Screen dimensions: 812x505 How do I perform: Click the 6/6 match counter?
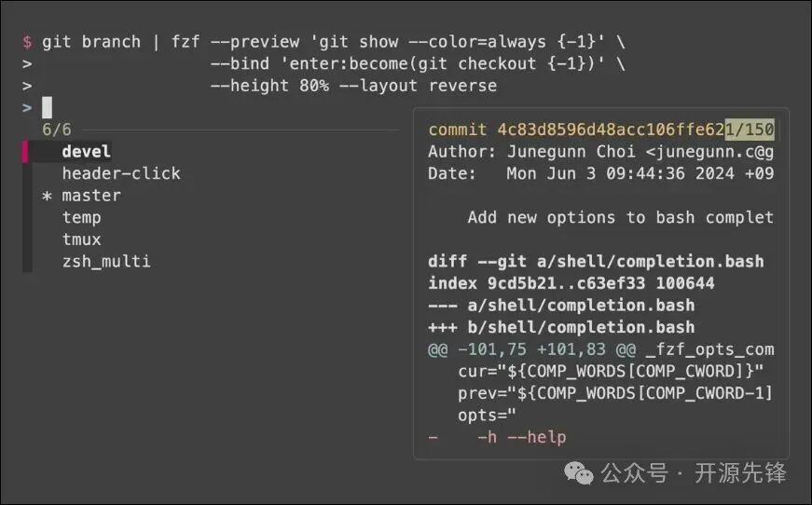pyautogui.click(x=57, y=130)
